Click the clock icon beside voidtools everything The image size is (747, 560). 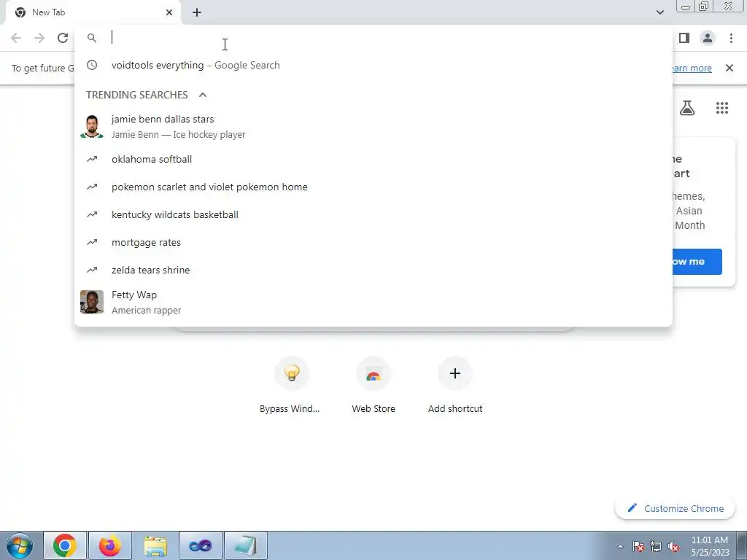92,65
